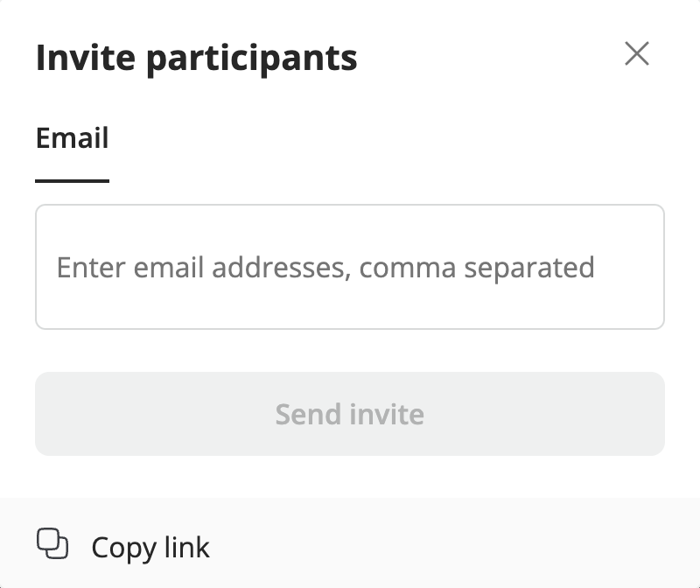Click the X in the top-right corner
The image size is (700, 588).
tap(637, 54)
